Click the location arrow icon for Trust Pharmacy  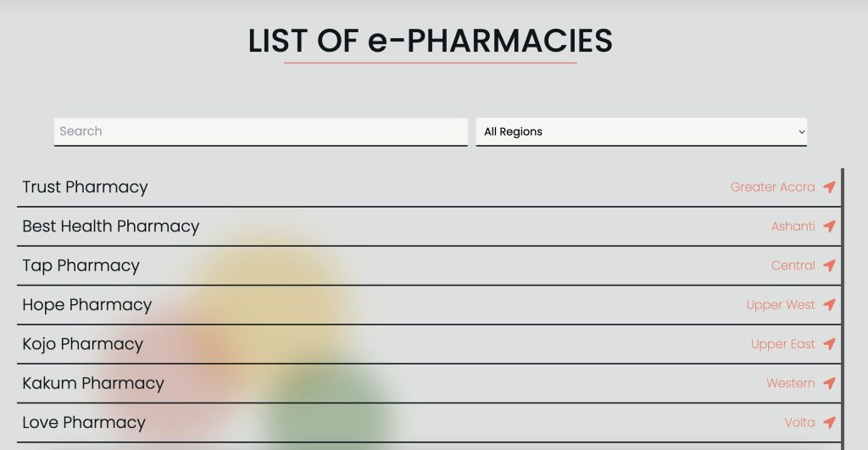tap(829, 187)
